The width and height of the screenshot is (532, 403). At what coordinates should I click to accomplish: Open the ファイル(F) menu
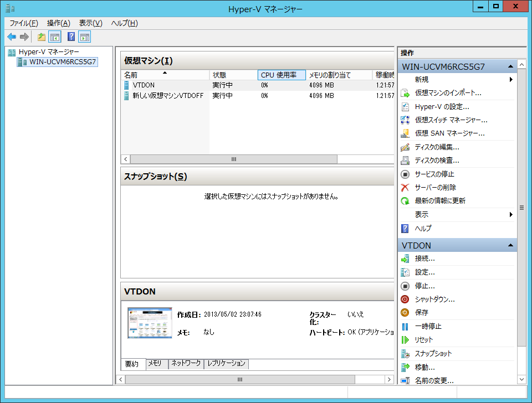[x=24, y=23]
